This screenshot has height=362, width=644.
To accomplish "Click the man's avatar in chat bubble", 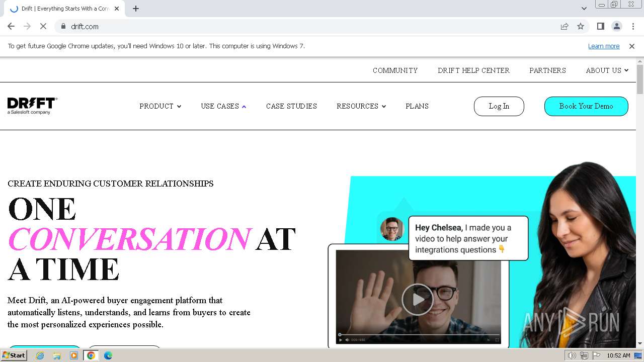I will 392,229.
